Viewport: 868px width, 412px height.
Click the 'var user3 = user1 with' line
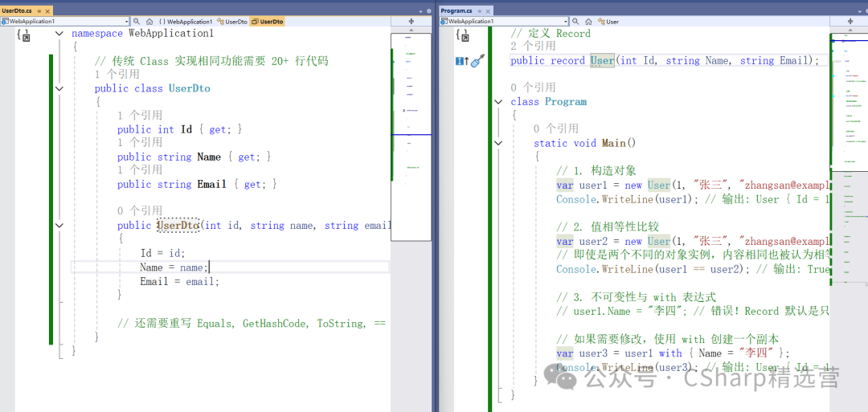674,353
